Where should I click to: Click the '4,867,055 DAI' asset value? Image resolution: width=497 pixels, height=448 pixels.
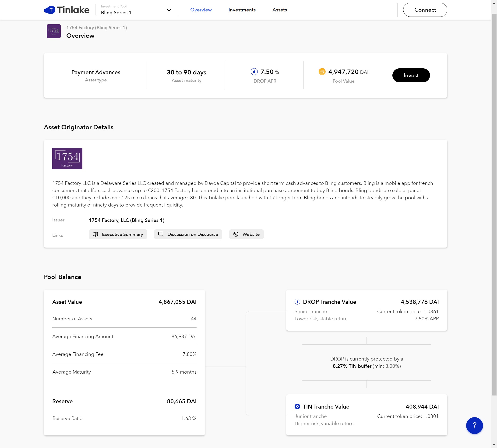pyautogui.click(x=177, y=302)
